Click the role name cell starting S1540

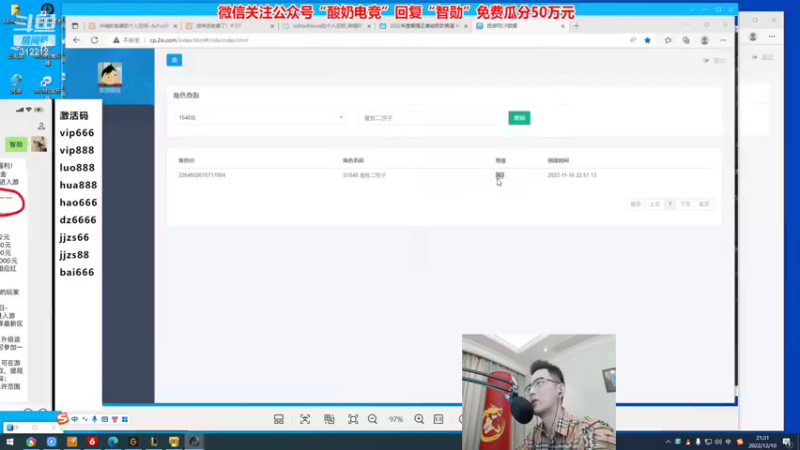pos(364,175)
